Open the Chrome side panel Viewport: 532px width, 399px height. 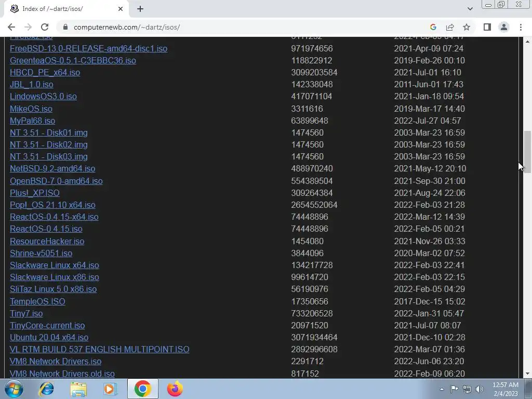(487, 27)
